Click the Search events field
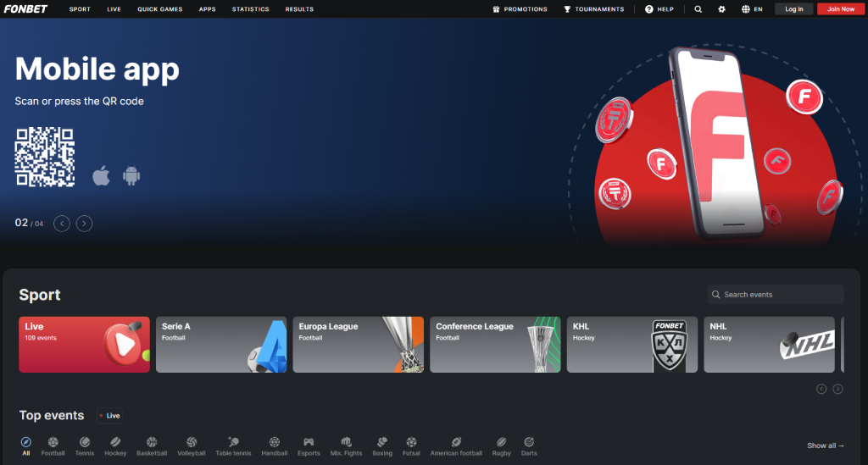 point(776,295)
